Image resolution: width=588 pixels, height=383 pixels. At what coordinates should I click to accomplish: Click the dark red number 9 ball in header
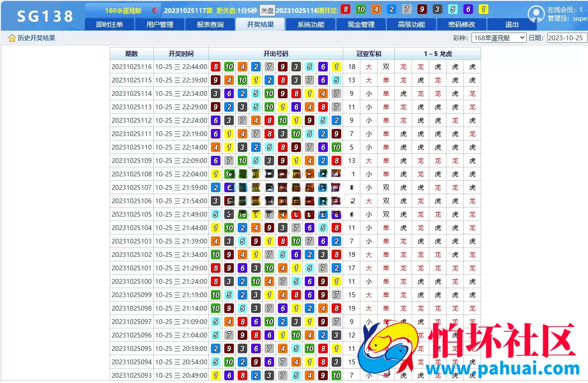422,10
